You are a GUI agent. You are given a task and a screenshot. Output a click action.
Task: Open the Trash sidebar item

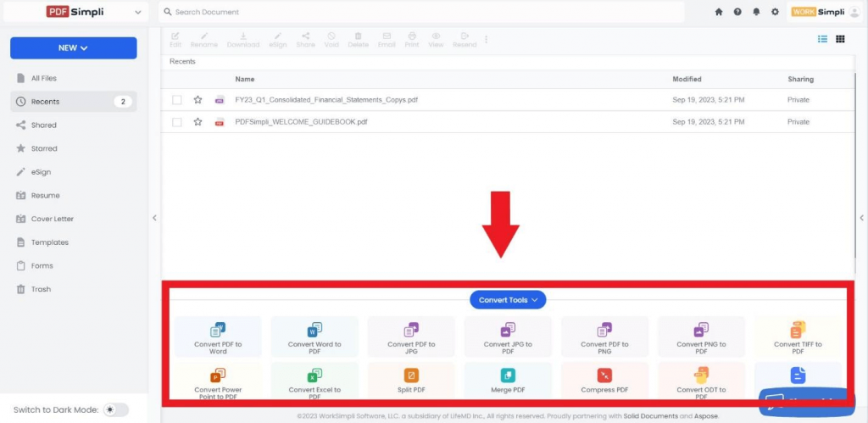(x=41, y=289)
